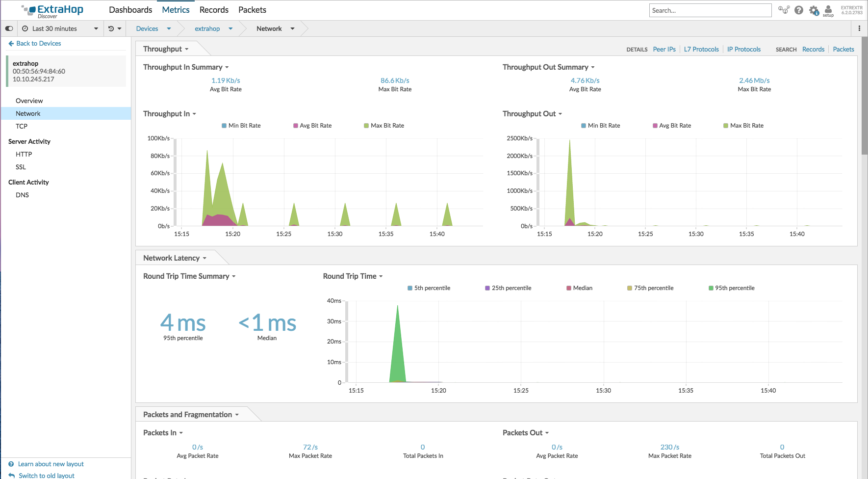Viewport: 868px width, 479px height.
Task: Expand the Devices breadcrumb dropdown
Action: point(169,28)
